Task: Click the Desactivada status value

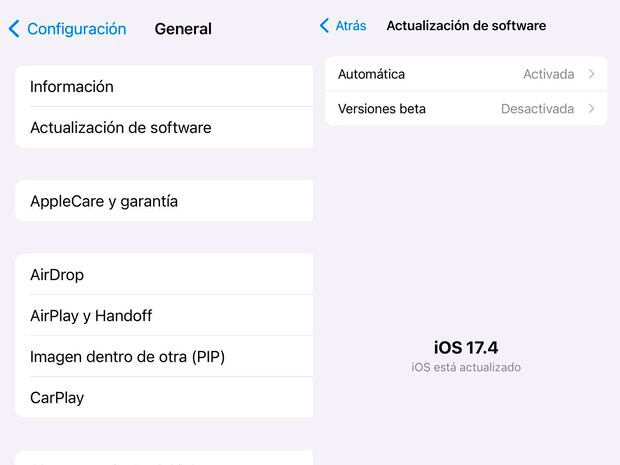Action: [x=537, y=108]
